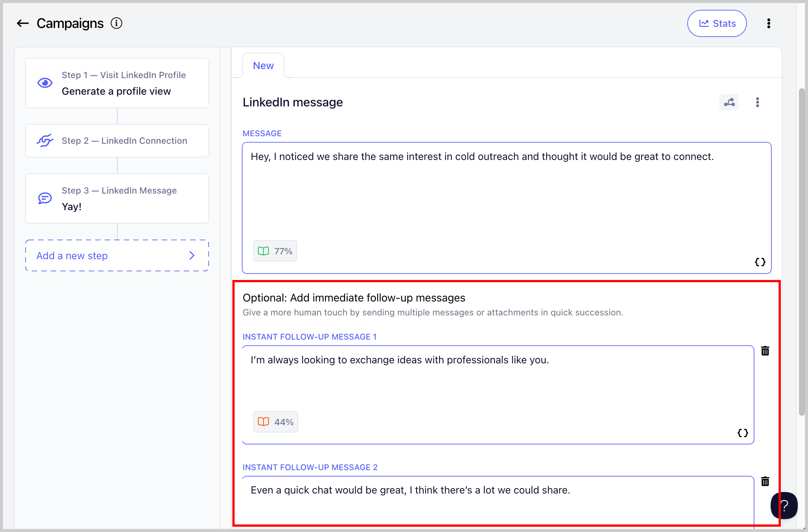Switch to the New tab
The image size is (808, 532).
click(263, 66)
